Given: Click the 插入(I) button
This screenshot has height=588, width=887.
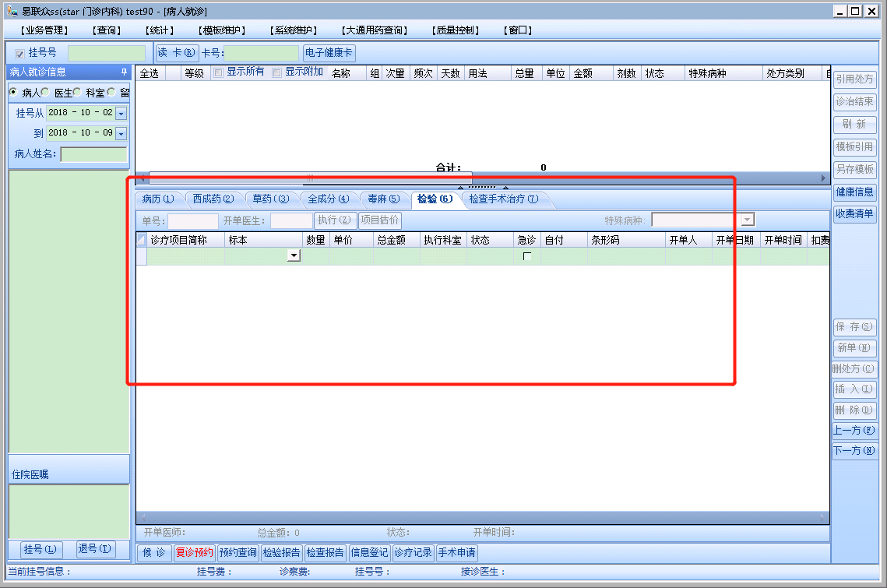Looking at the screenshot, I should (855, 389).
